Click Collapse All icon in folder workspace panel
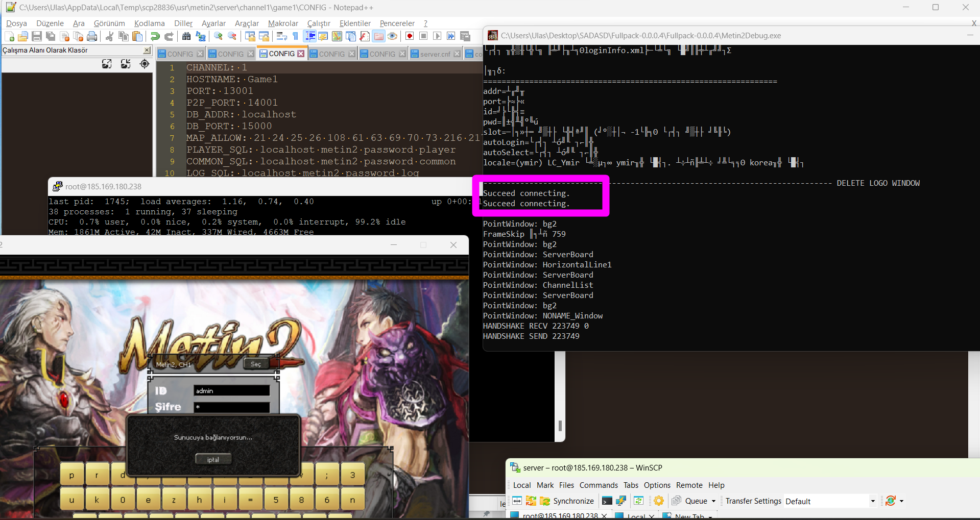980x520 pixels. pos(126,64)
